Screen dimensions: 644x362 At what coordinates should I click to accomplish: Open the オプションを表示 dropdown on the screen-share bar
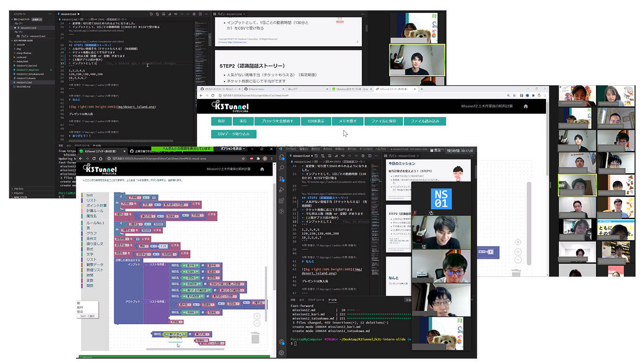pyautogui.click(x=233, y=148)
